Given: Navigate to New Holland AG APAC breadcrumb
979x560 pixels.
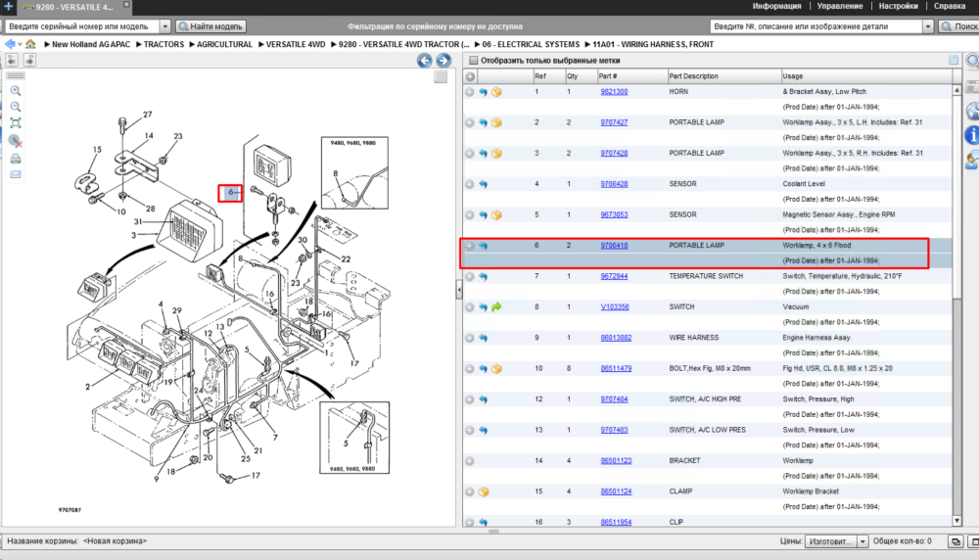Looking at the screenshot, I should [91, 44].
